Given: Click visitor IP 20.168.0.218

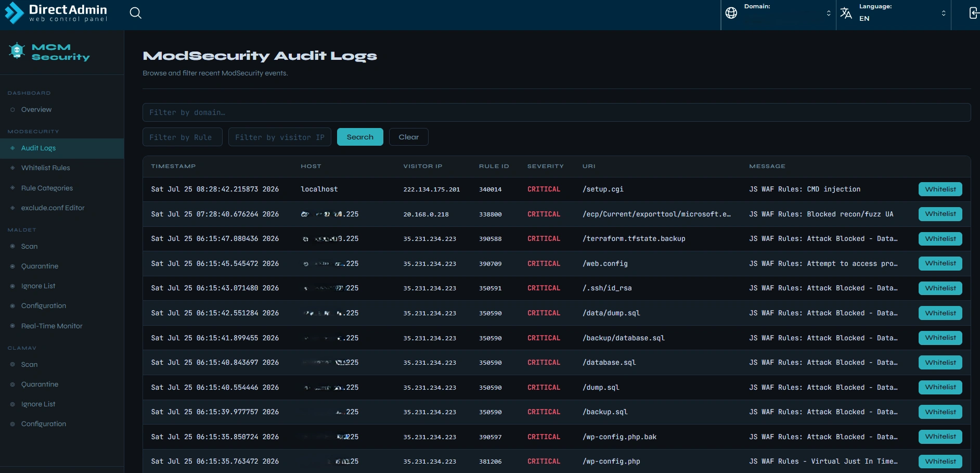Looking at the screenshot, I should 426,214.
